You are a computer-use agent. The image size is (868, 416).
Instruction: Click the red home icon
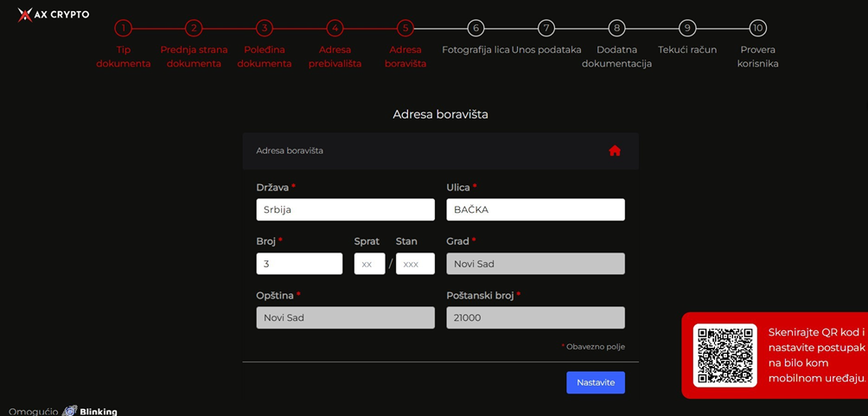[x=615, y=150]
